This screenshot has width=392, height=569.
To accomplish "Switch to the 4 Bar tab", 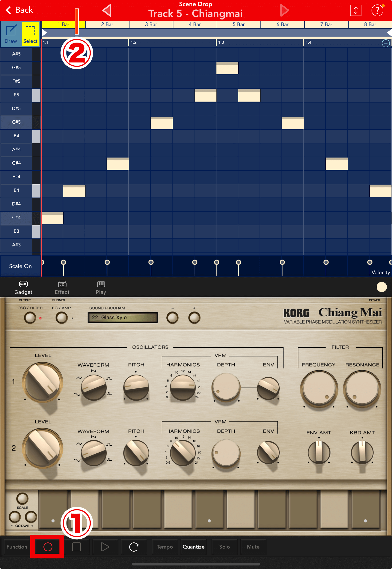I will (x=195, y=24).
